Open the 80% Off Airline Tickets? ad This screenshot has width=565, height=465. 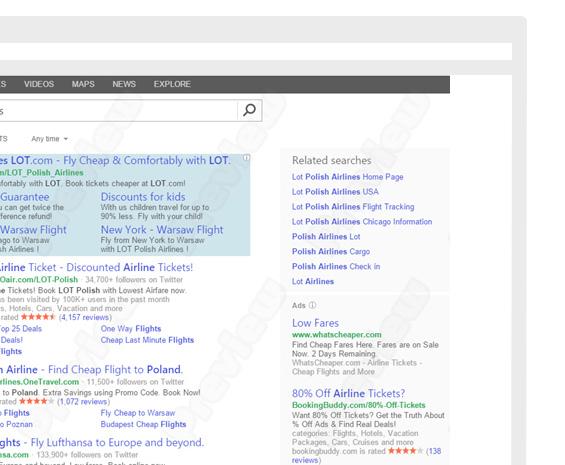(348, 393)
